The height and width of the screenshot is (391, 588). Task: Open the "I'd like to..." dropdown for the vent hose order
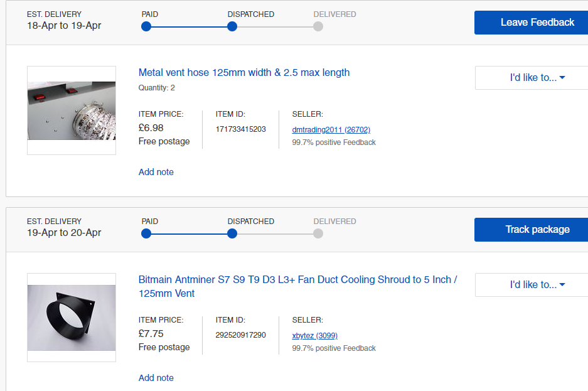533,77
